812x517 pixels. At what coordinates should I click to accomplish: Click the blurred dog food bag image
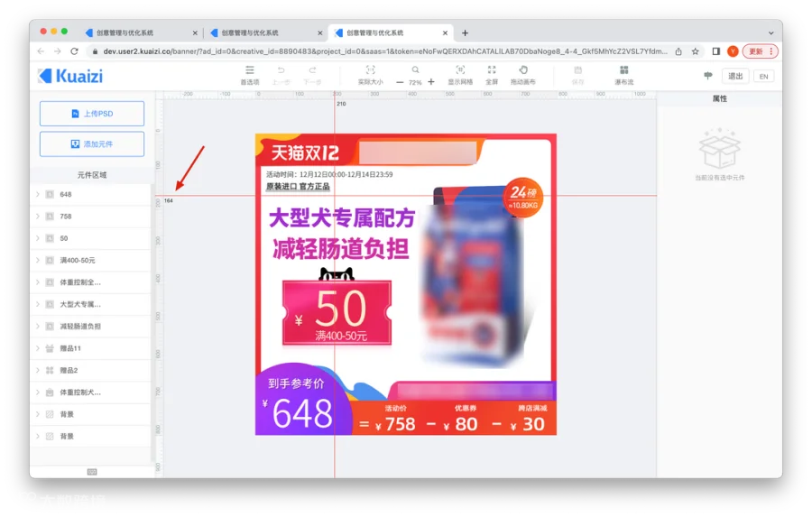474,277
